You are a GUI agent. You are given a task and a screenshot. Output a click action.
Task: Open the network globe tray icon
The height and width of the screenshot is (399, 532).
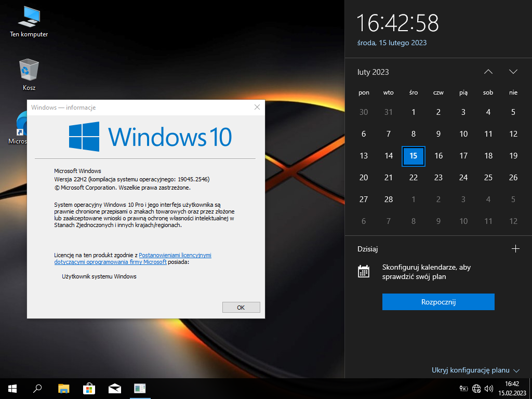pyautogui.click(x=476, y=388)
